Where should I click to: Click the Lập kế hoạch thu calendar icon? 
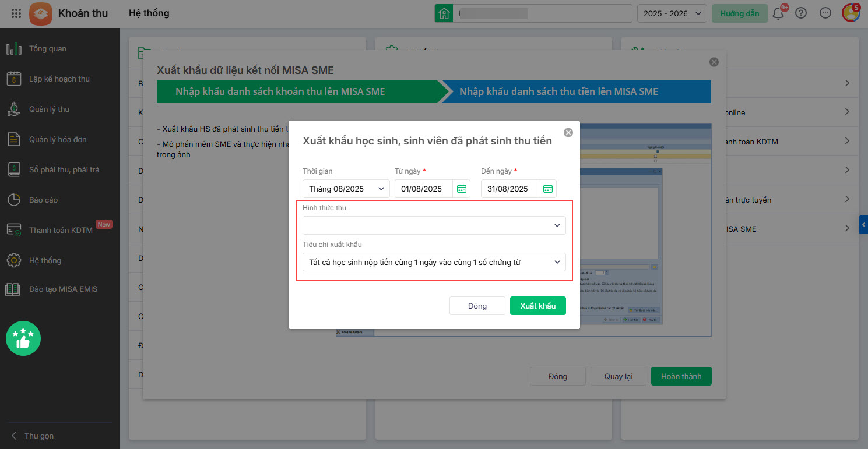click(x=14, y=79)
